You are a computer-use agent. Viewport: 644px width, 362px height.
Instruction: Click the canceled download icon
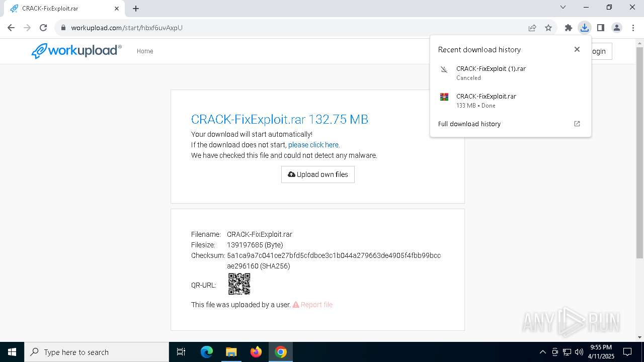(444, 69)
